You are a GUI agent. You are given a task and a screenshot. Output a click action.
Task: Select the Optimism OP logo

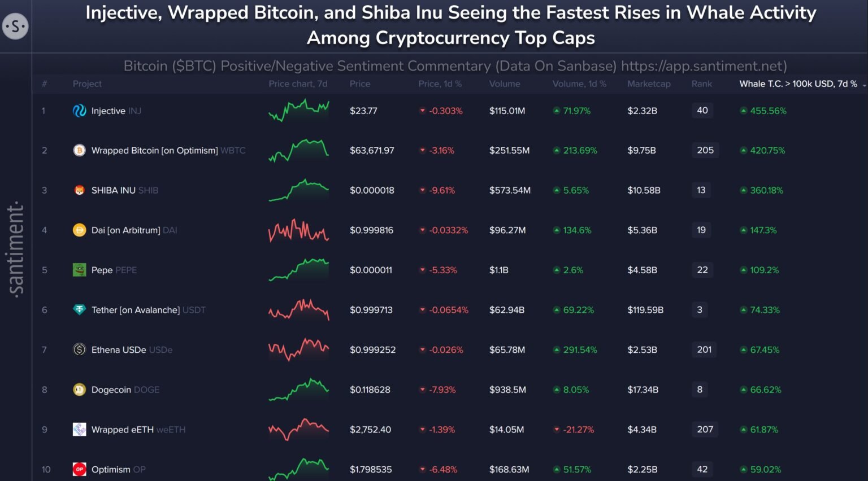(x=79, y=469)
